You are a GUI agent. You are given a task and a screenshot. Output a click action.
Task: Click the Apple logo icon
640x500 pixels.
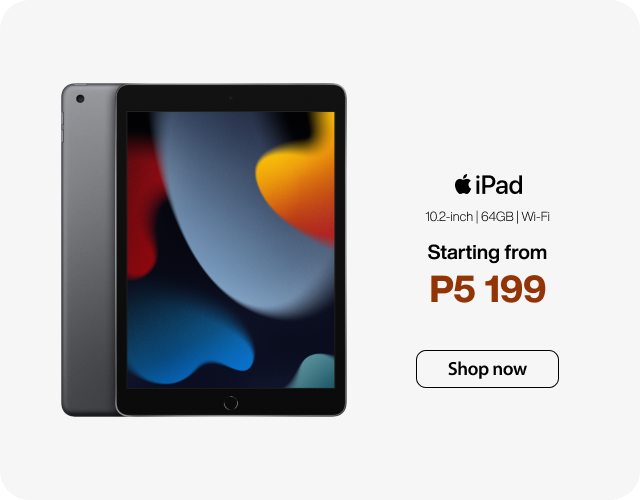point(463,184)
